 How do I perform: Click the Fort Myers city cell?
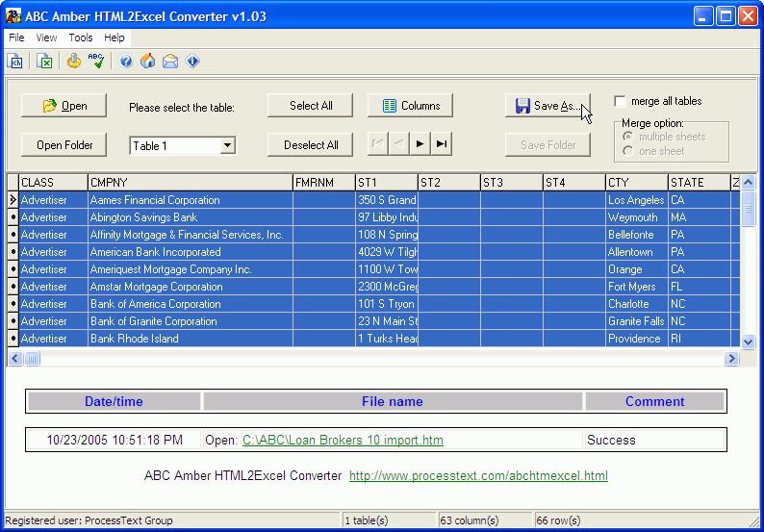pyautogui.click(x=637, y=287)
